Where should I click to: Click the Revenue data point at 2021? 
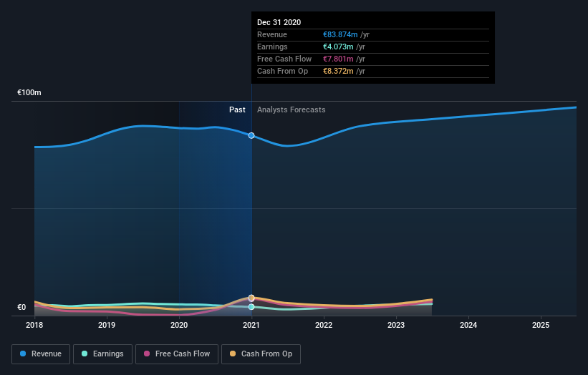click(251, 135)
